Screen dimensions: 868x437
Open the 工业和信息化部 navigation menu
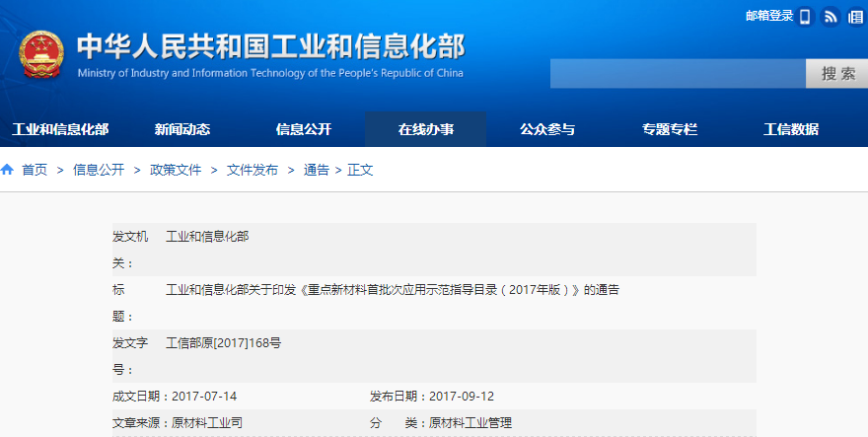pos(60,129)
